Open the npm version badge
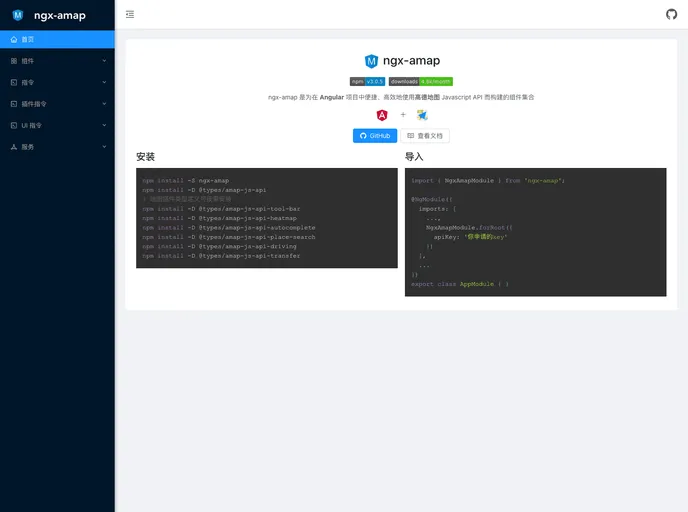 tap(367, 82)
